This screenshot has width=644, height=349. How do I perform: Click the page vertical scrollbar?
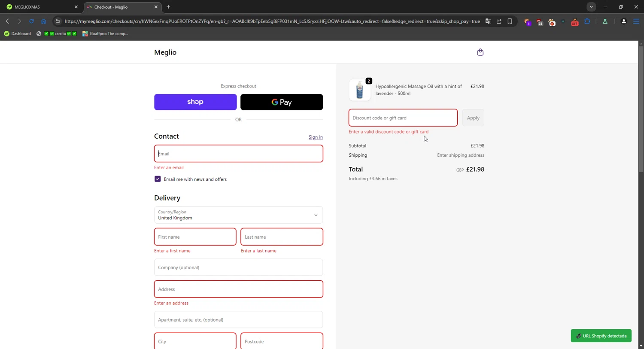pyautogui.click(x=641, y=109)
